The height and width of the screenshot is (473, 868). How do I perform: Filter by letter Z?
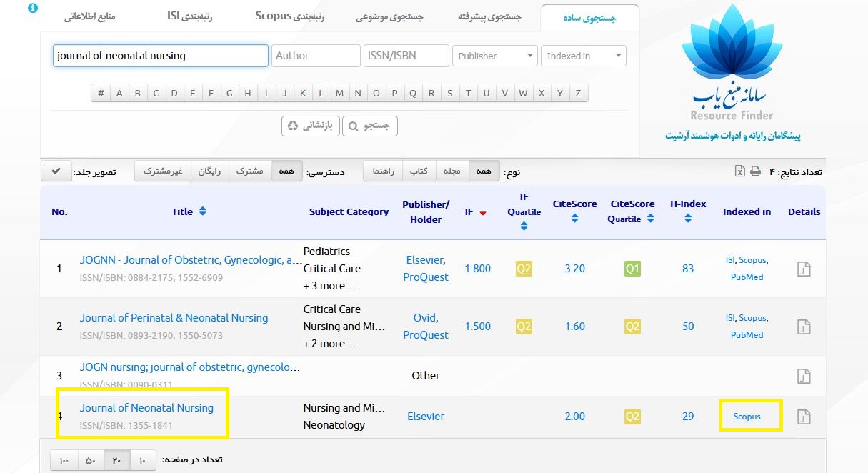pos(578,93)
